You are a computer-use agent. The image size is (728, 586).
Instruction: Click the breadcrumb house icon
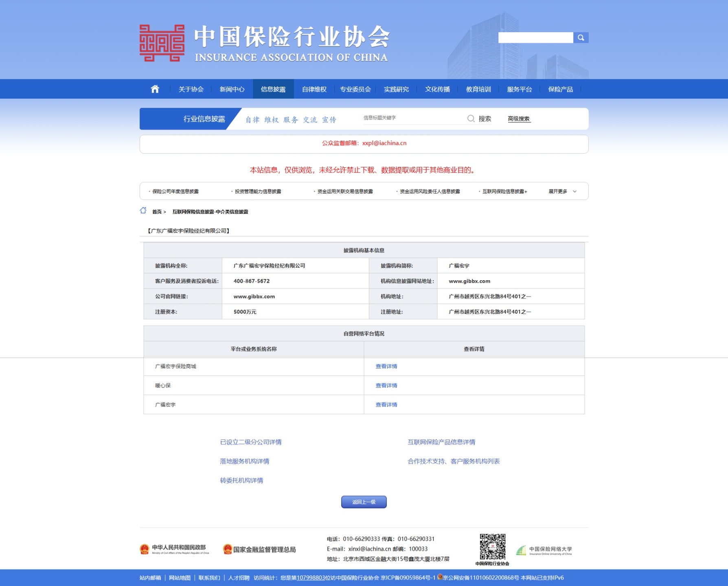click(x=143, y=211)
